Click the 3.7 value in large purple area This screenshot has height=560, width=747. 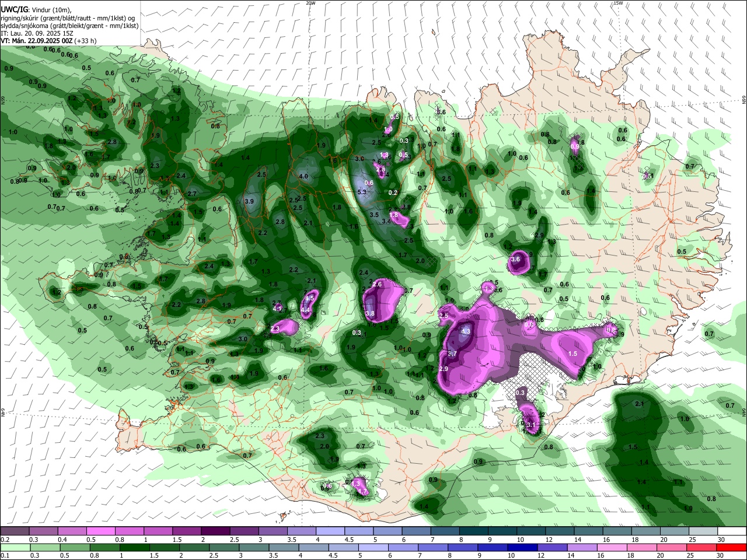tap(452, 355)
